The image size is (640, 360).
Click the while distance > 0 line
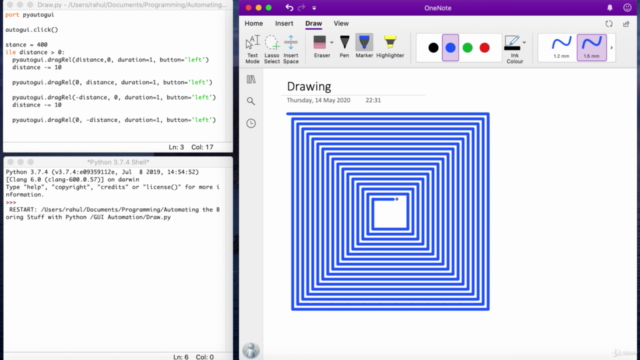35,52
